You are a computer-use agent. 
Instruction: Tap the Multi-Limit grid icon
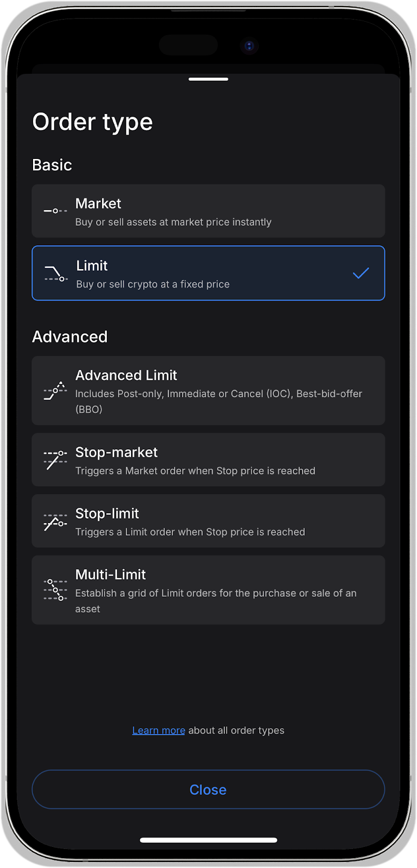tap(55, 590)
